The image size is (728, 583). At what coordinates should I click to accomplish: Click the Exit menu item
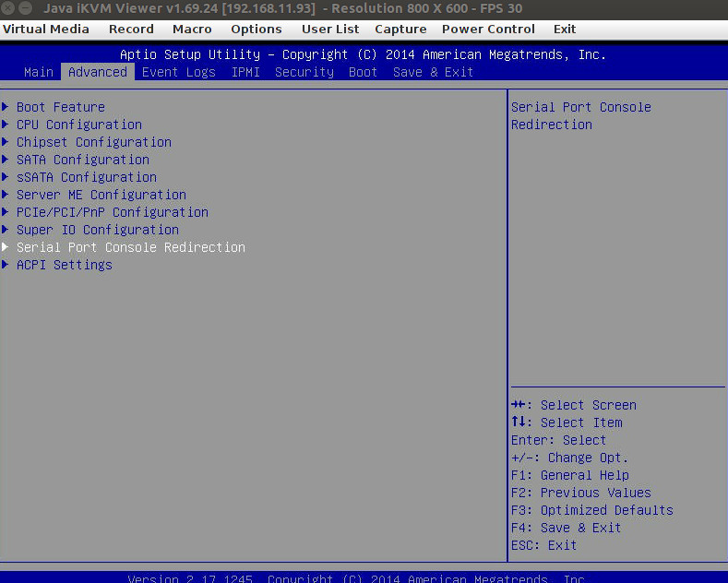click(x=565, y=30)
